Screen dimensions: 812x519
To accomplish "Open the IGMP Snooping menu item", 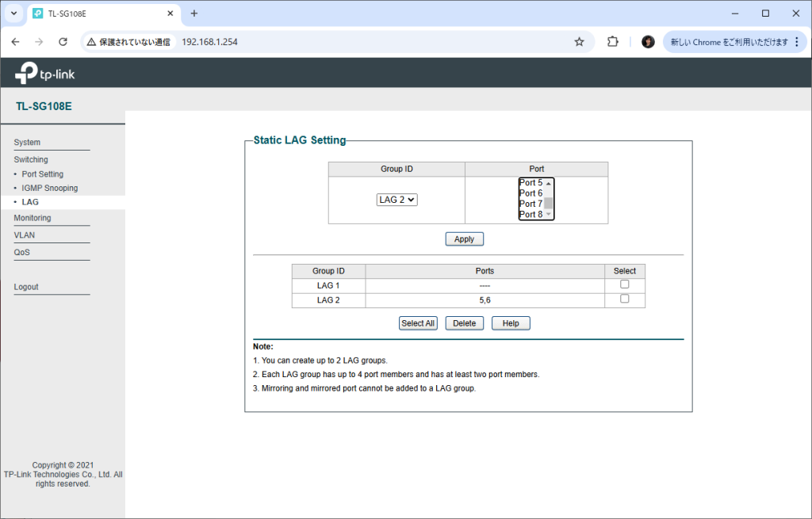I will 49,189.
